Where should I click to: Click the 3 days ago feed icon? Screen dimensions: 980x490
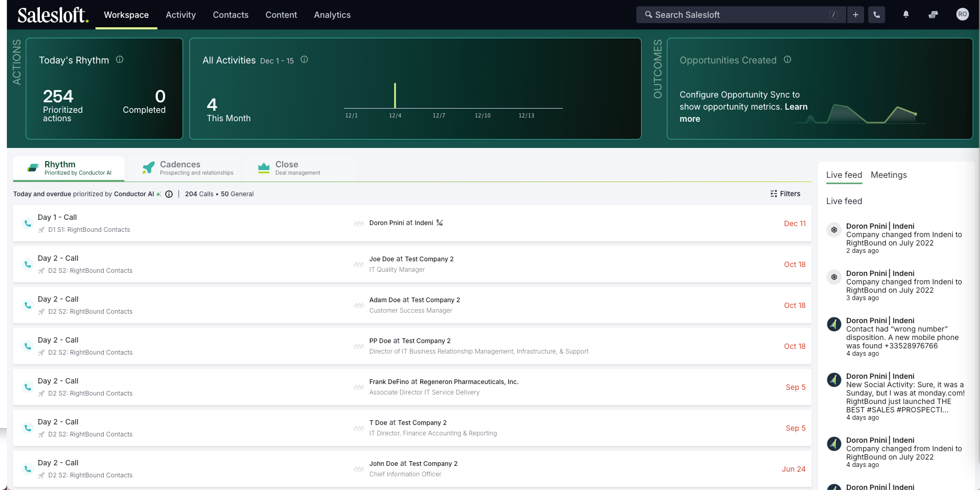coord(834,276)
